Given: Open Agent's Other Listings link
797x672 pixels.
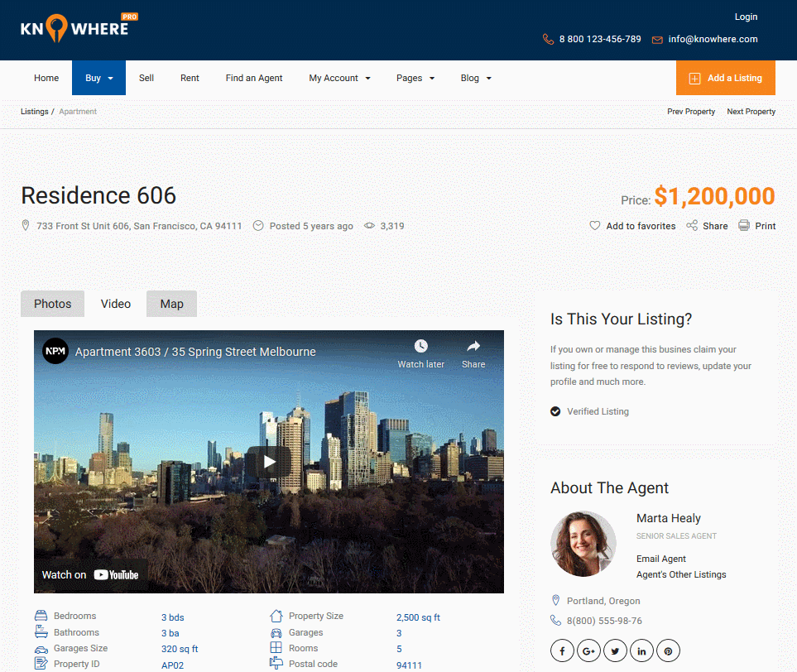Looking at the screenshot, I should [x=681, y=574].
